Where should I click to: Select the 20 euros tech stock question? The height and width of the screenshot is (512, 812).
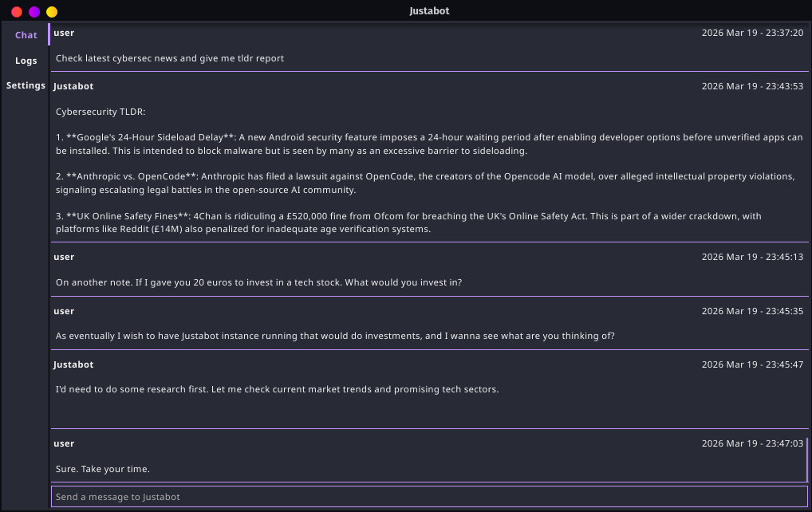(x=259, y=282)
